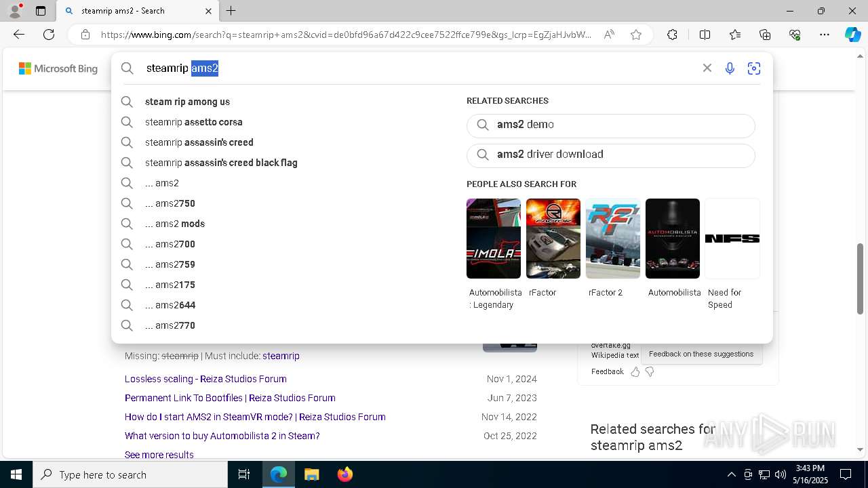Choose suggestion steam rip among us
Screen dimensions: 868x488
187,102
